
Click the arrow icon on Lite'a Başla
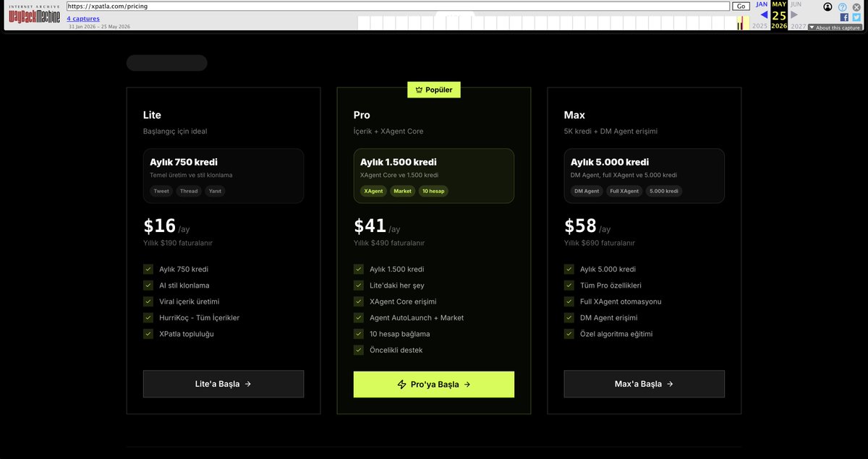(x=248, y=384)
